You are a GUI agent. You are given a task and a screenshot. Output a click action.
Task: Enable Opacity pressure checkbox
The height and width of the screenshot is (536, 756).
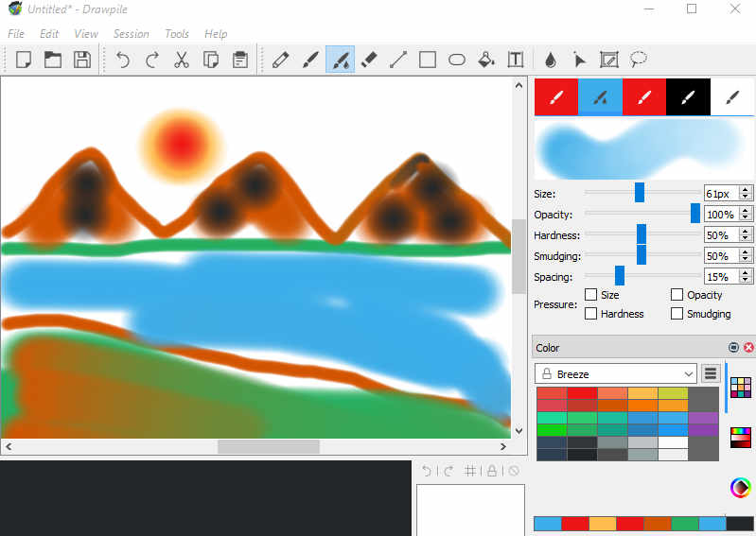pyautogui.click(x=677, y=294)
